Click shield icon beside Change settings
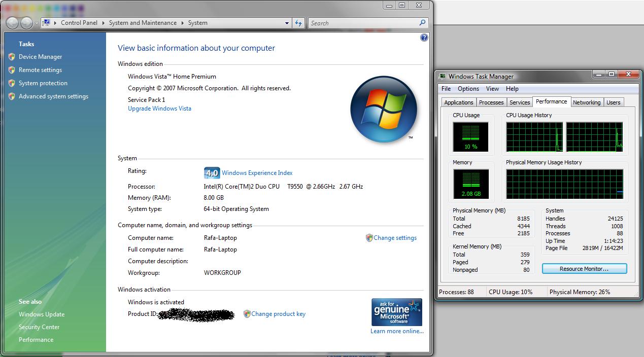644x357 pixels. [x=369, y=238]
